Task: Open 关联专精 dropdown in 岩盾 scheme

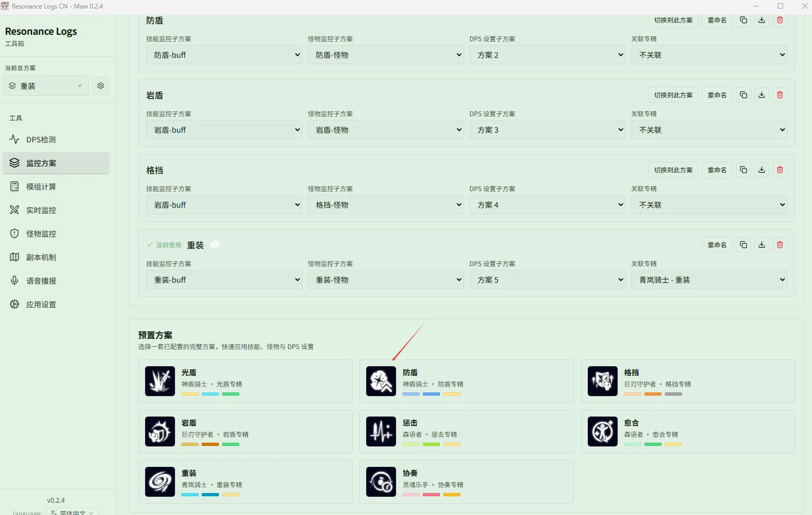Action: pyautogui.click(x=709, y=130)
